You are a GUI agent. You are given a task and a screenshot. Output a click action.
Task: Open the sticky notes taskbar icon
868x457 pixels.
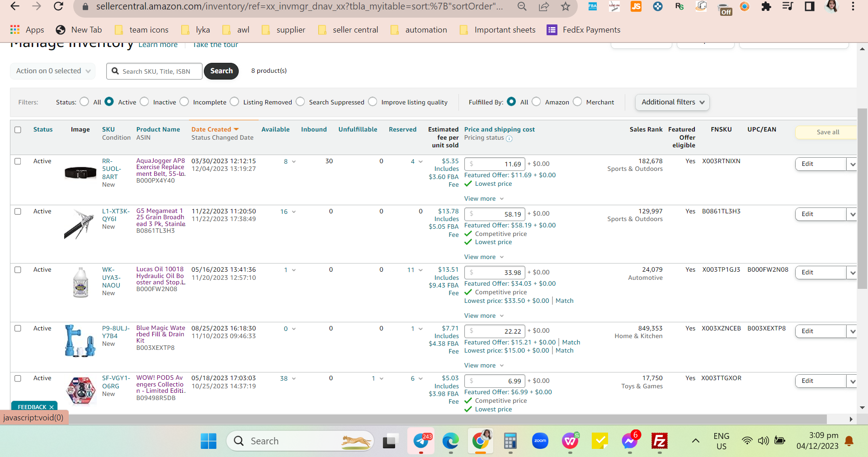(x=600, y=441)
